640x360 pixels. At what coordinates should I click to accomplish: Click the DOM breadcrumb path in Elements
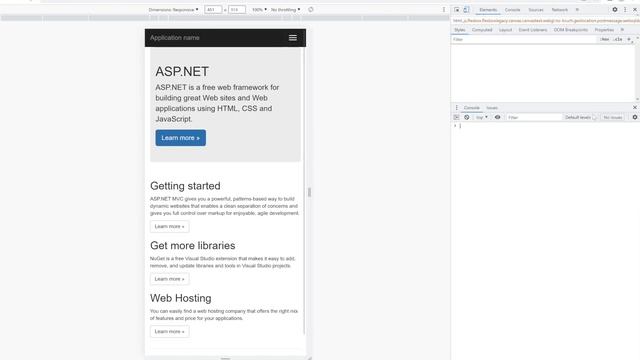click(546, 20)
